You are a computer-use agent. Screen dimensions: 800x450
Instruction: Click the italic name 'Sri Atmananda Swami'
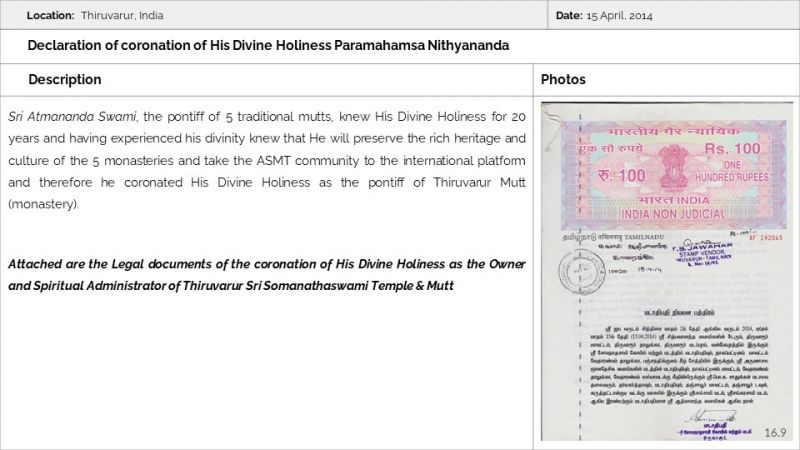tap(65, 116)
